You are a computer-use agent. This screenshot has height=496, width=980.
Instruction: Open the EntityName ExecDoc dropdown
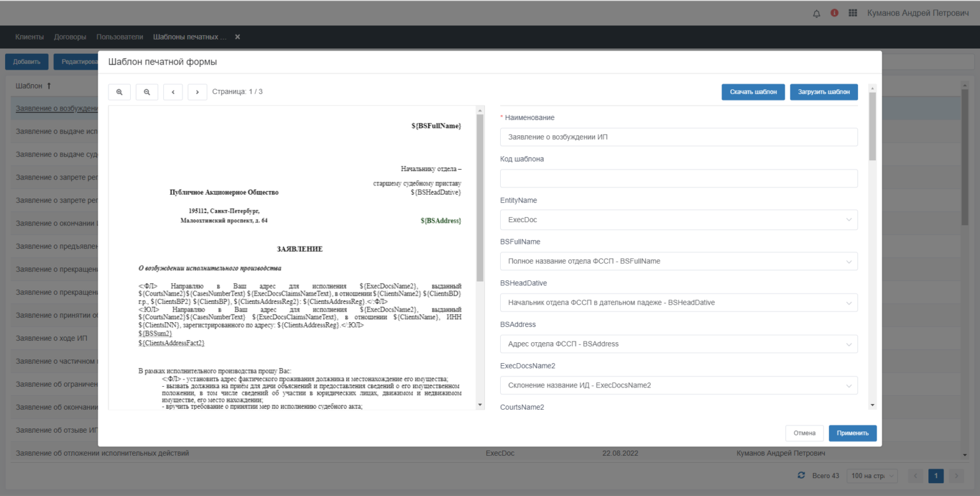click(679, 220)
